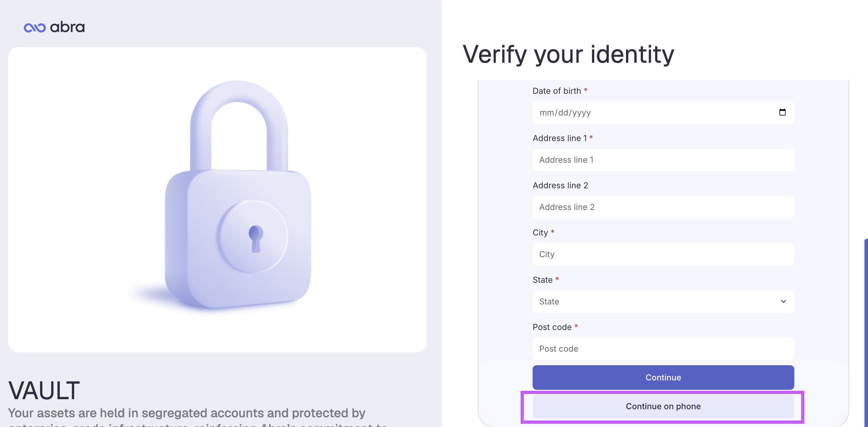Screen dimensions: 868x427
Task: Expand the State dropdown chevron
Action: [x=783, y=301]
